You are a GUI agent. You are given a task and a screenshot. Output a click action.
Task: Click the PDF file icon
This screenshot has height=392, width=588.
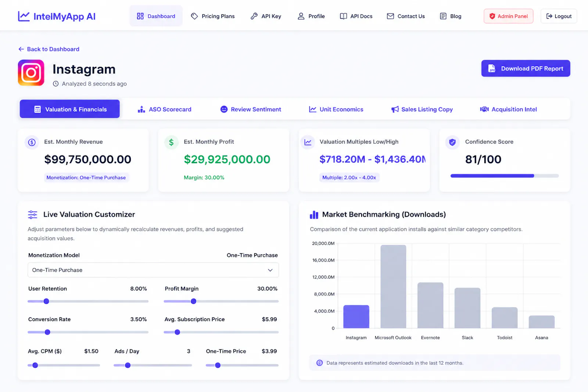tap(492, 68)
